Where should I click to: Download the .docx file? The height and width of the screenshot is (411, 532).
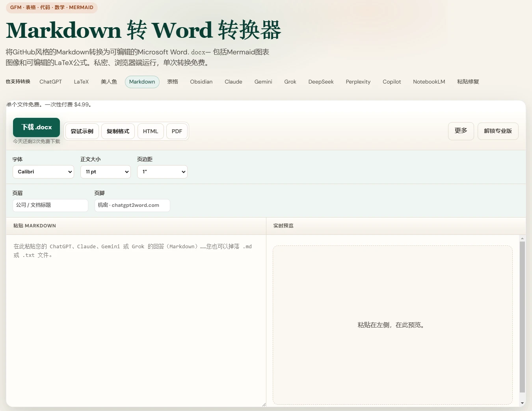tap(36, 127)
